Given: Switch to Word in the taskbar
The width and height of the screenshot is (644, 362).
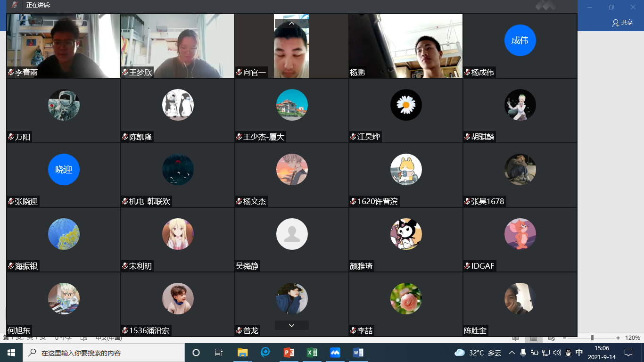Looking at the screenshot, I should 358,353.
